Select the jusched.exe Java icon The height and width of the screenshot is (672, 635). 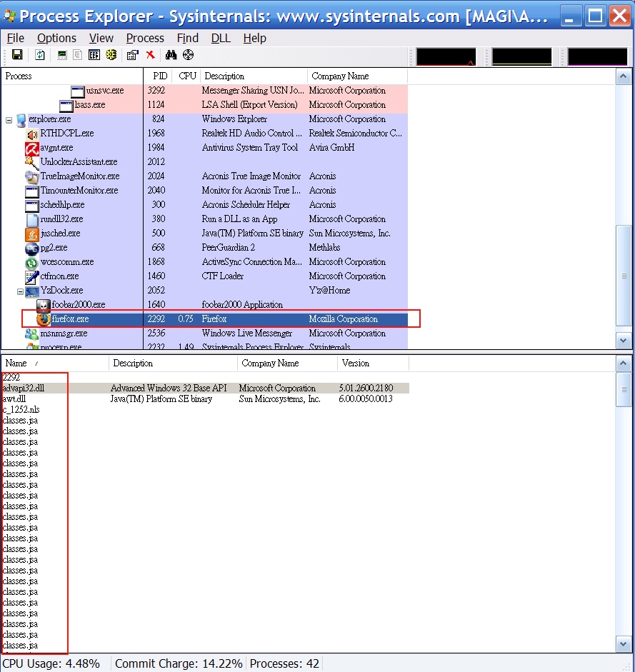31,234
